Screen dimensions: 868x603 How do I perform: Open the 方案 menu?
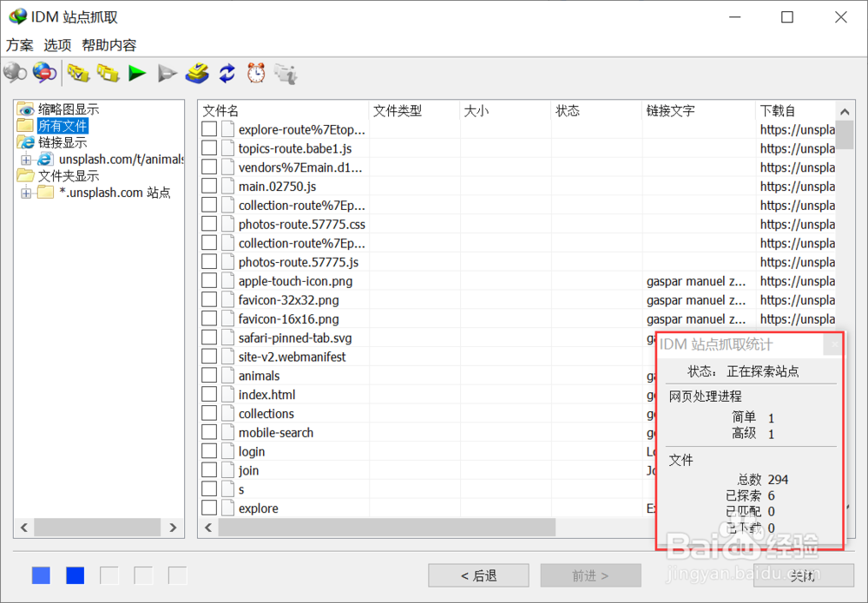pos(19,45)
